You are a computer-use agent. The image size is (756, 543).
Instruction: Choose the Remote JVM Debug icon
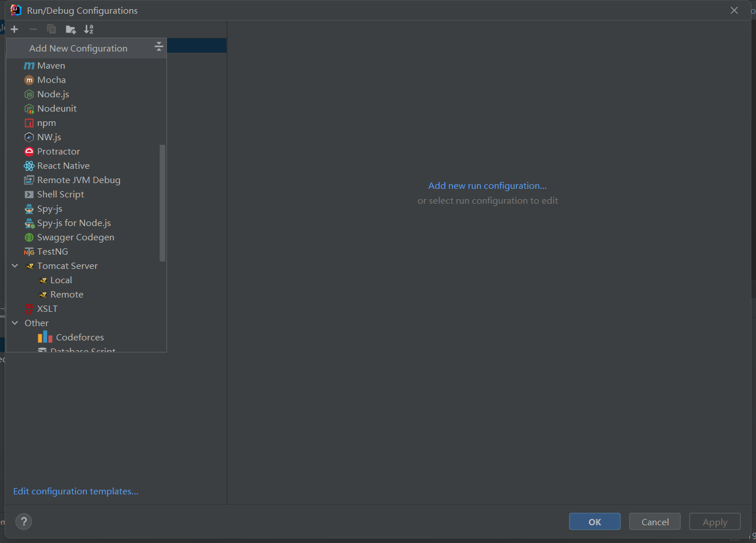[x=29, y=180]
